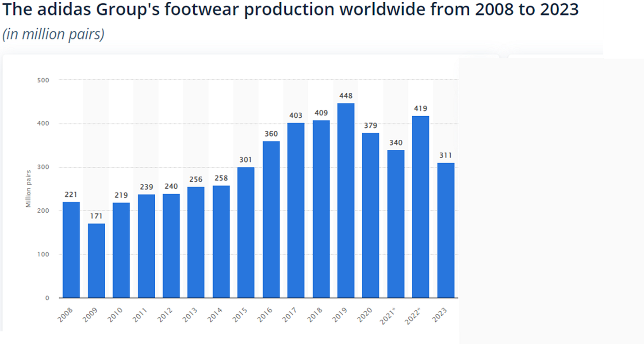This screenshot has height=344, width=644.
Task: Click the subtitle (in million pairs)
Action: click(x=54, y=35)
